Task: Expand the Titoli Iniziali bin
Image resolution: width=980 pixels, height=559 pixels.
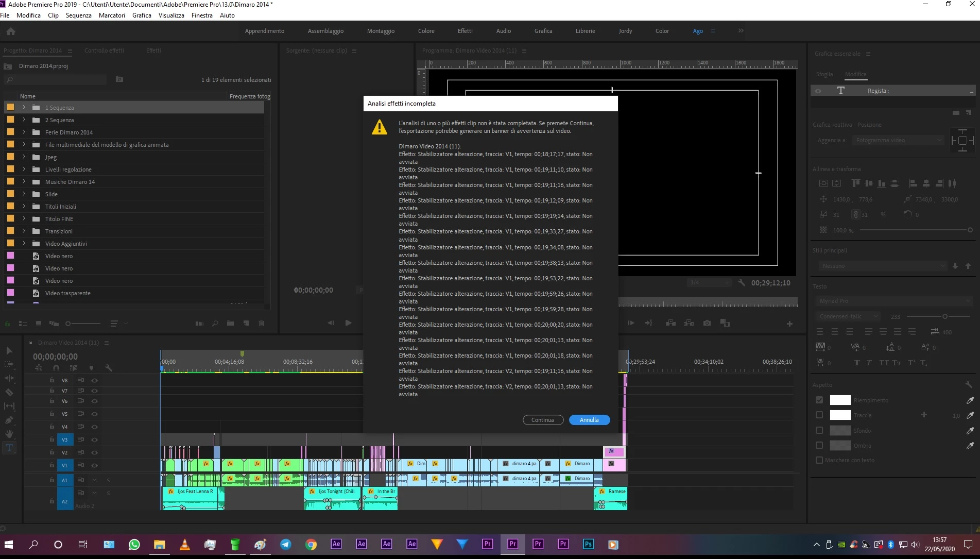Action: pos(24,206)
